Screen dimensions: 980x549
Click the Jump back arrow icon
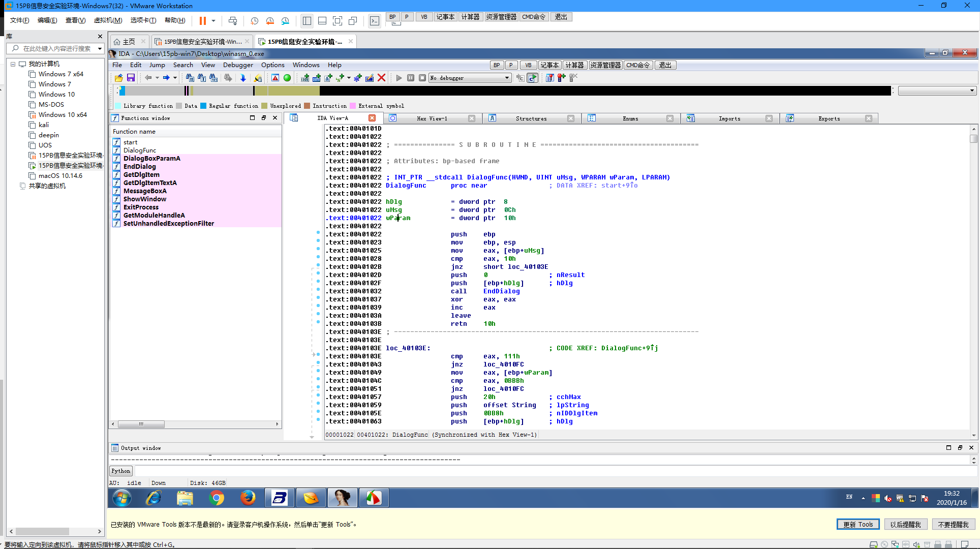[148, 78]
